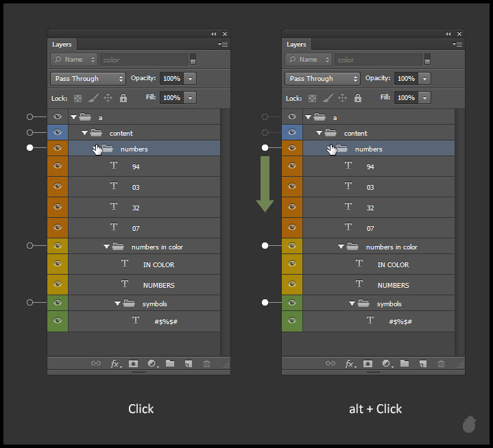This screenshot has width=493, height=448.
Task: Select the Layers tab in right panel
Action: [x=296, y=45]
